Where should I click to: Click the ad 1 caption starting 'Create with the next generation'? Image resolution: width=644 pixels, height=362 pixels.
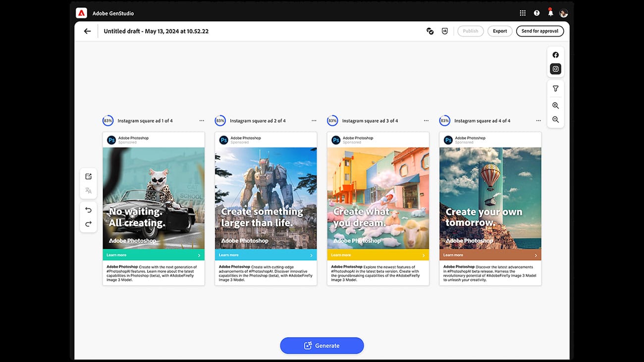click(x=153, y=273)
